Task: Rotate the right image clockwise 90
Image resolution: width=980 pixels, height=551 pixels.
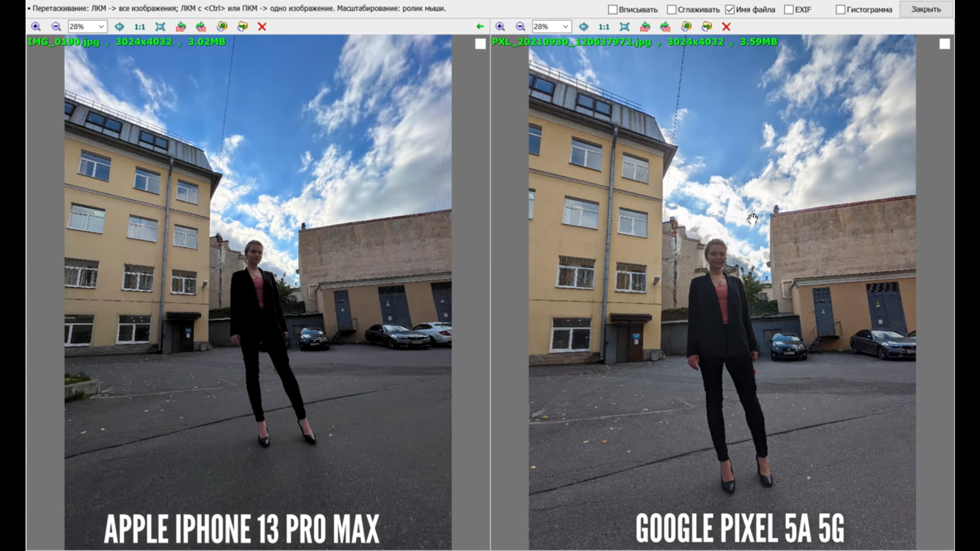Action: (x=665, y=27)
